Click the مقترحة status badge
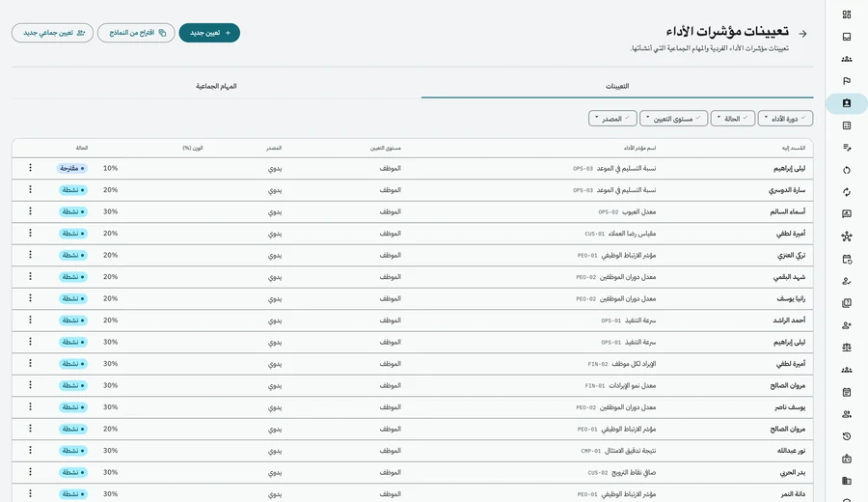The image size is (868, 502). [x=72, y=168]
